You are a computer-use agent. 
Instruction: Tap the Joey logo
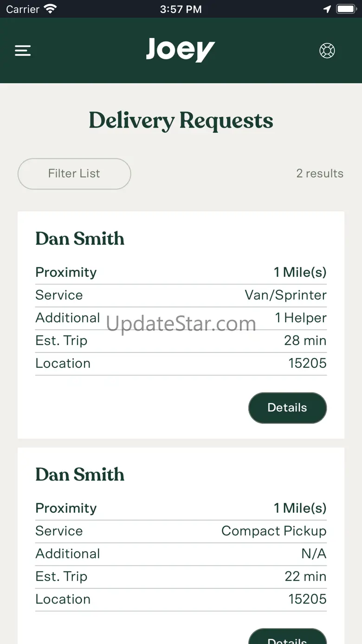click(x=181, y=50)
